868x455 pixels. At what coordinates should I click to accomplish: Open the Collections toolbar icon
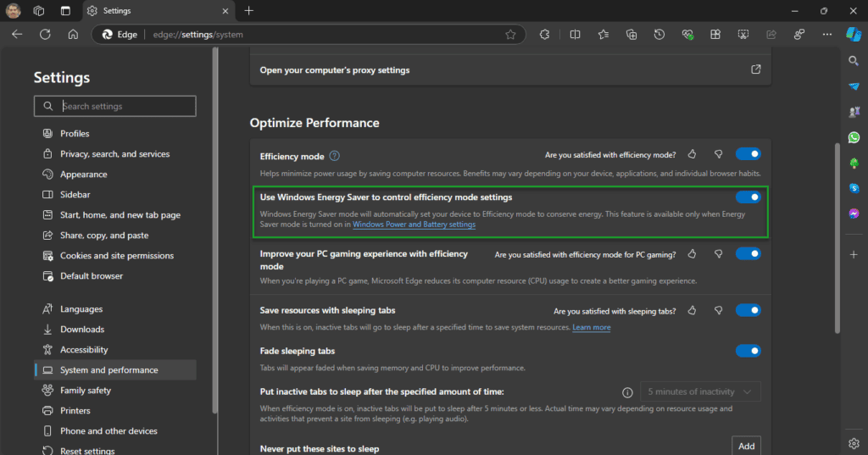point(632,35)
